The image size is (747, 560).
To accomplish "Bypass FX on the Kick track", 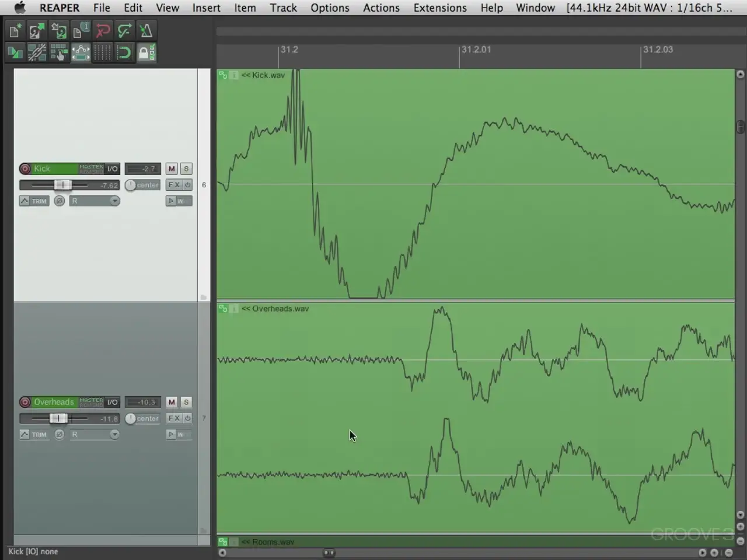I will coord(188,185).
